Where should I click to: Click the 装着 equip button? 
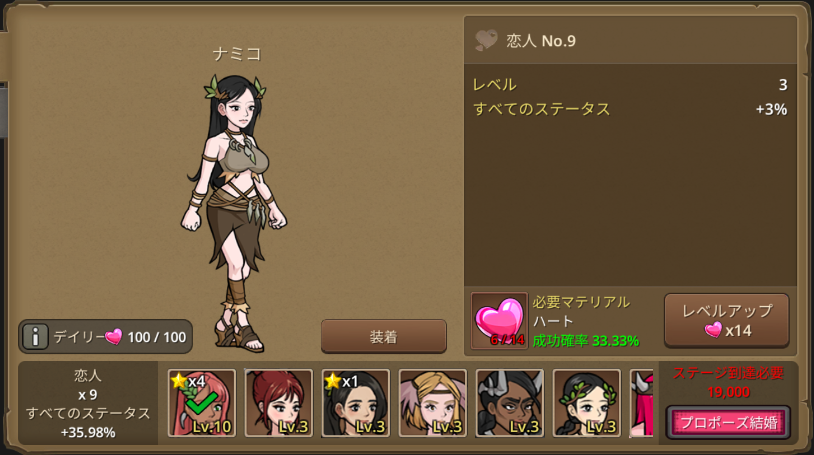pos(384,337)
